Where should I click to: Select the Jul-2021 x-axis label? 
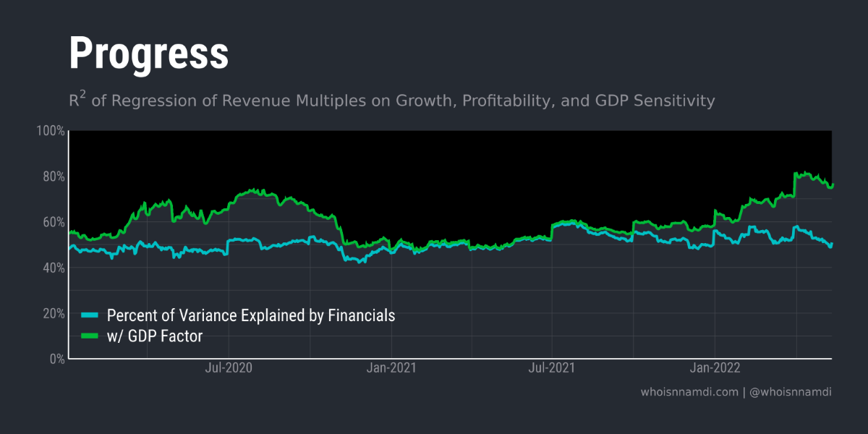pos(552,368)
